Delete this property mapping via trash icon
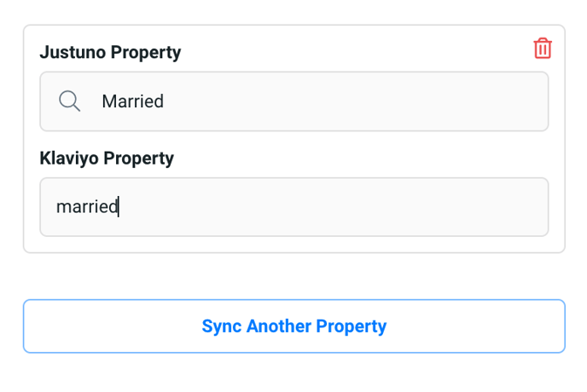The width and height of the screenshot is (587, 392). coord(543,49)
